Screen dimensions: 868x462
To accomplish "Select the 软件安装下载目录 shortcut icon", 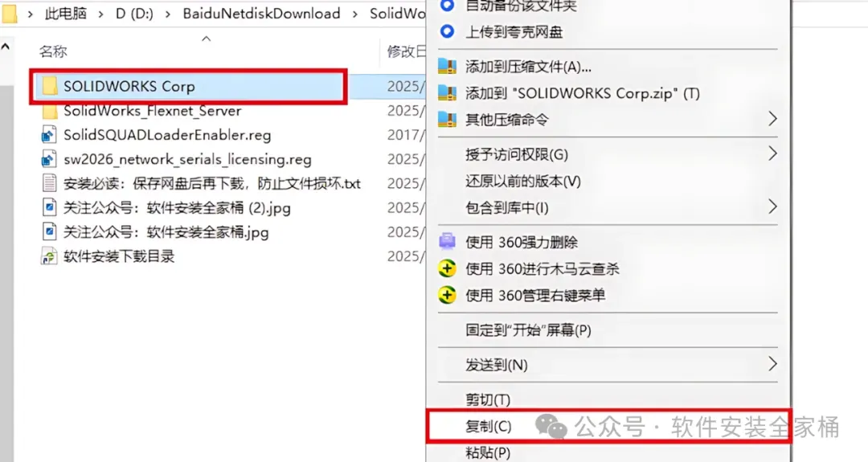I will 49,256.
